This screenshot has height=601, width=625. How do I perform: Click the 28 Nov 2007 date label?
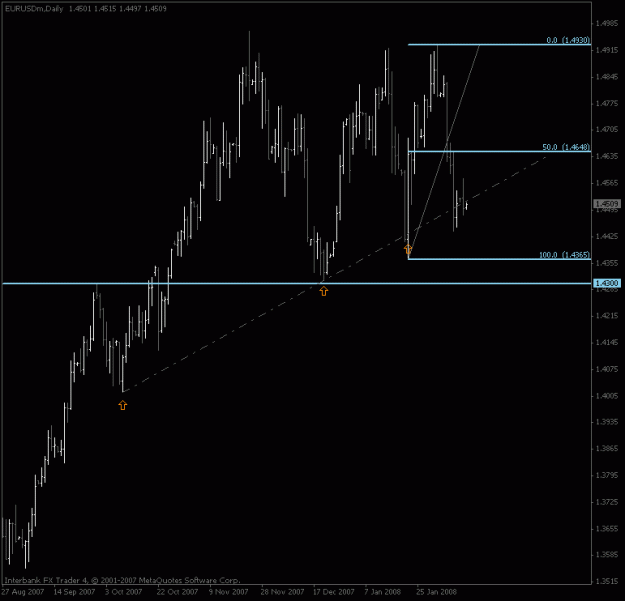[x=282, y=592]
